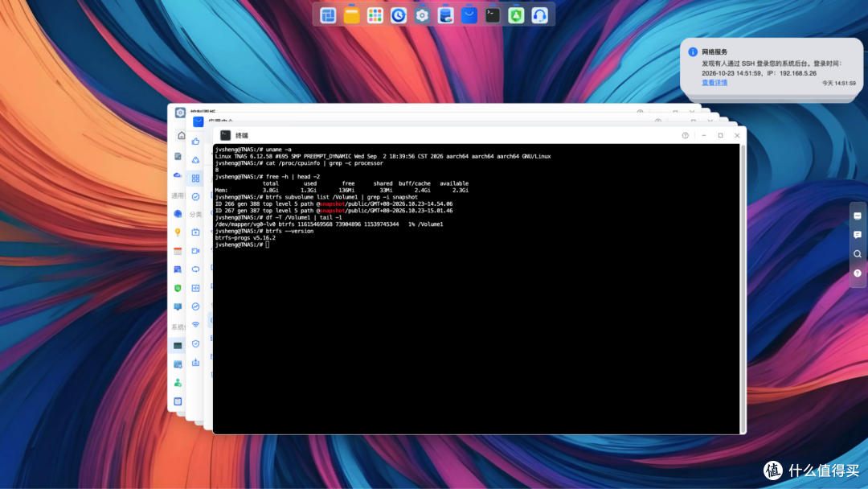Viewport: 868px width, 489px height.
Task: Select the code bracket developer category in App Center
Action: 195,288
